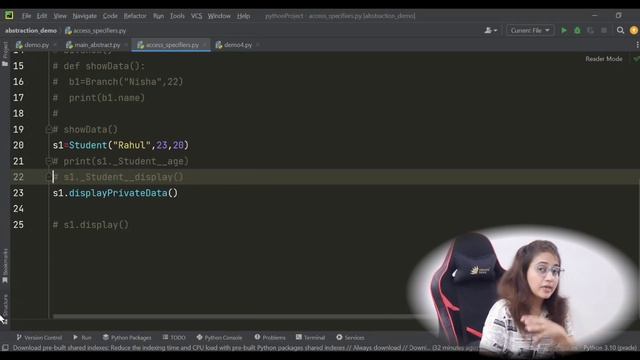Open the Problems tool window
The width and height of the screenshot is (640, 360).
(x=270, y=338)
